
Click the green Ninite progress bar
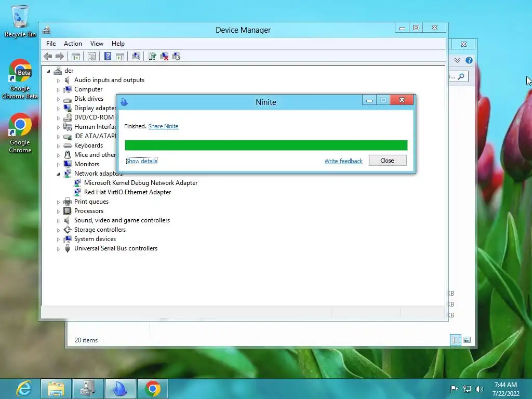click(266, 145)
